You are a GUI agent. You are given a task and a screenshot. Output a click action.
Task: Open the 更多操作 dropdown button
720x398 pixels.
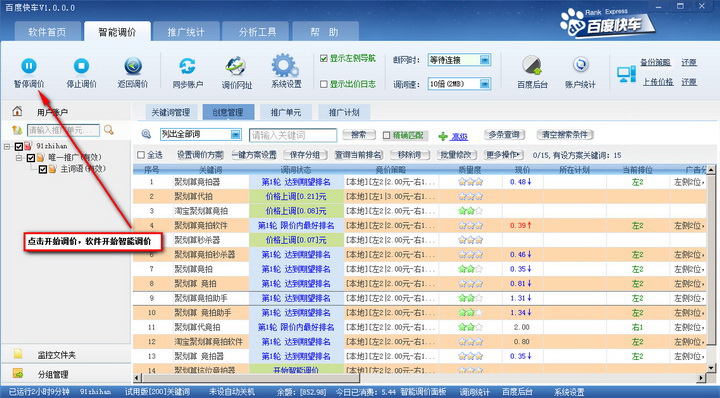(504, 155)
